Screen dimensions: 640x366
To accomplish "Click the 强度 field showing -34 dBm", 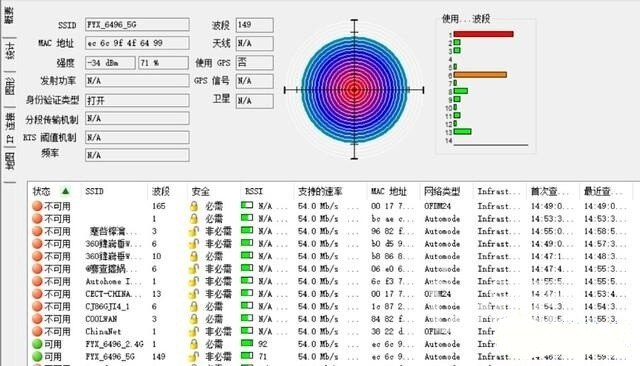I will click(110, 63).
